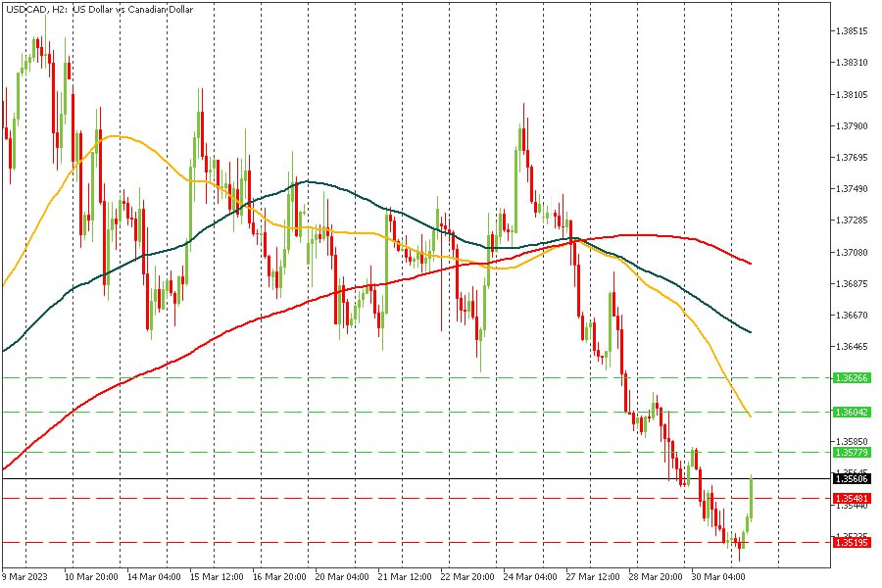
Task: Click the 1.36670 price axis value
Action: [x=852, y=316]
